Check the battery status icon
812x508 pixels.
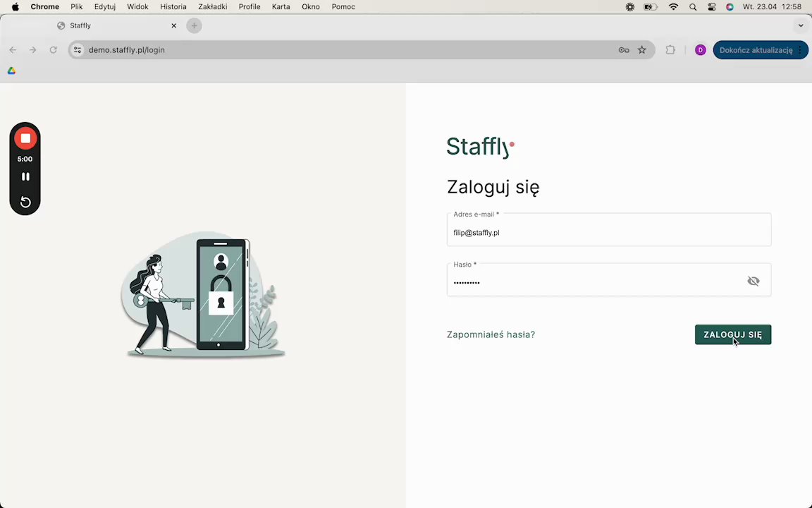tap(651, 7)
